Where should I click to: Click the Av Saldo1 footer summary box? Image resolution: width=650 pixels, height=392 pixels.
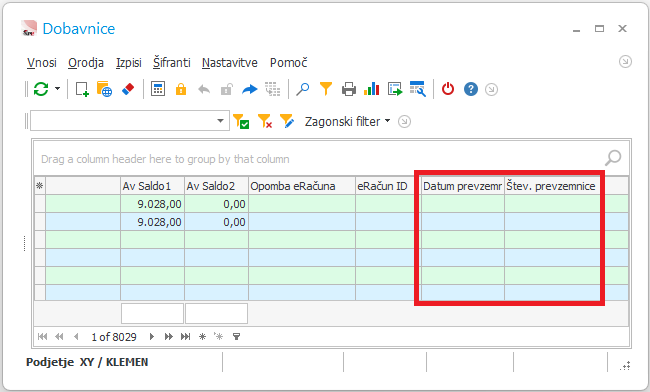[x=152, y=313]
